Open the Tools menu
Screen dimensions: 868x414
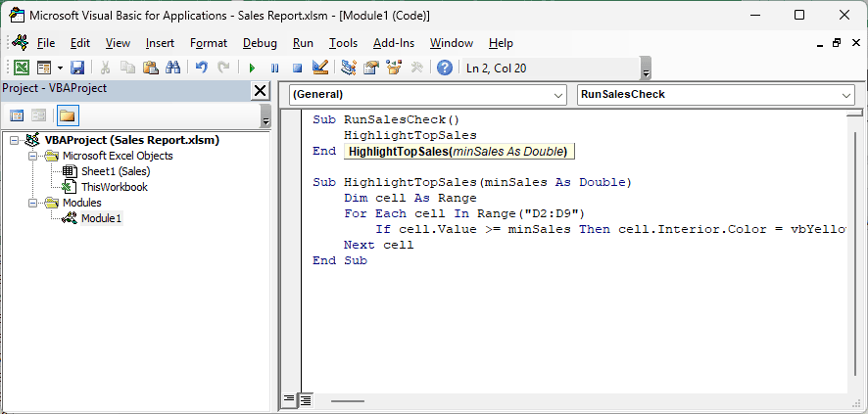coord(343,43)
